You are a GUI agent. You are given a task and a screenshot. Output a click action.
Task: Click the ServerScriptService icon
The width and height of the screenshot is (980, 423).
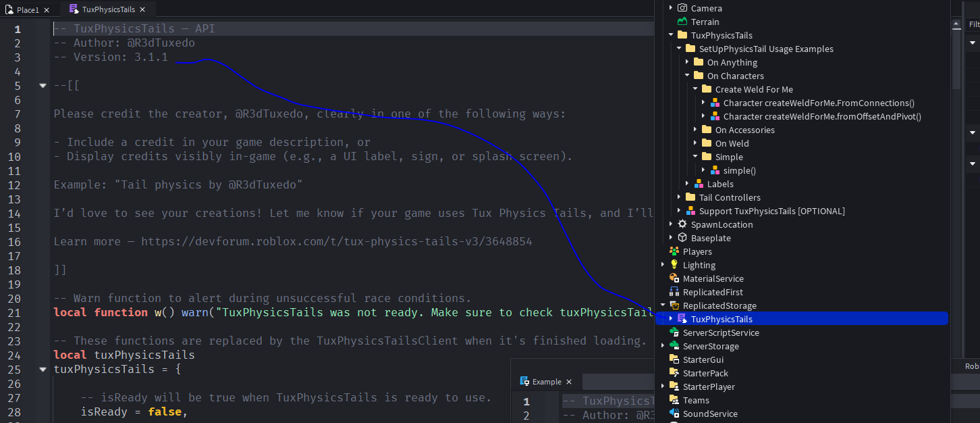tap(674, 332)
